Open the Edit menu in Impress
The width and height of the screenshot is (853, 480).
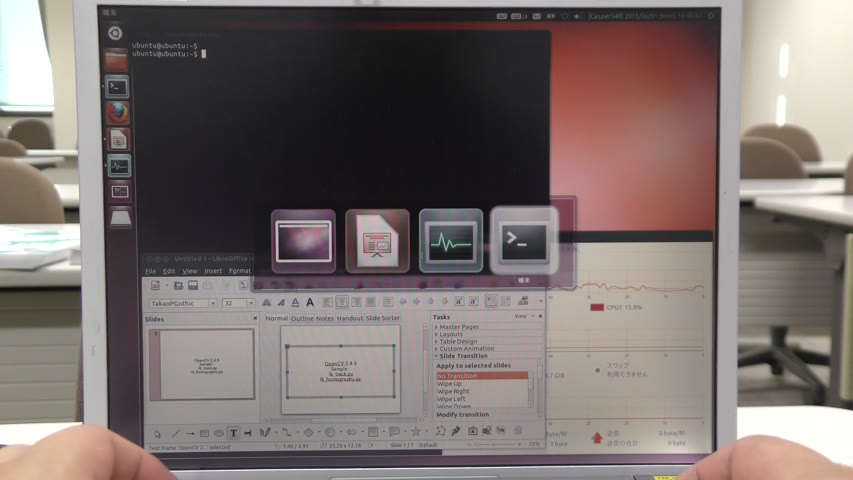click(x=169, y=271)
